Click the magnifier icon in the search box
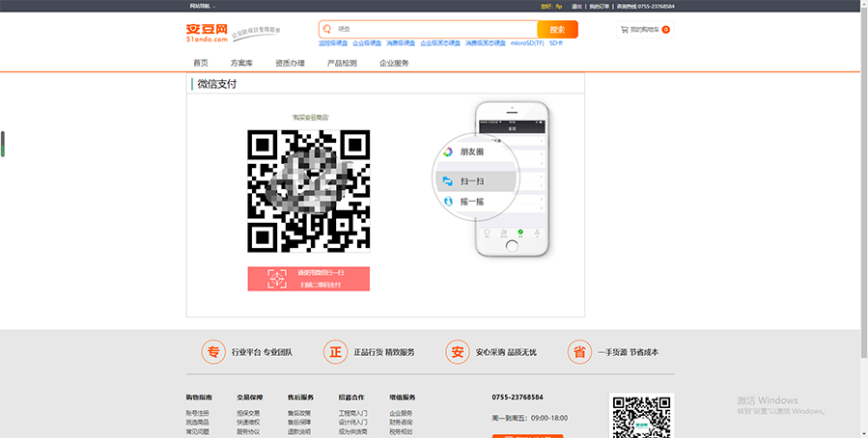The image size is (868, 438). click(x=327, y=29)
